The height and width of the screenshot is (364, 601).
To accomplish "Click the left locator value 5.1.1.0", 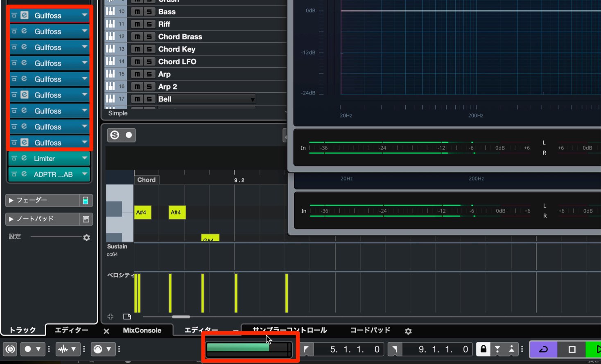I will 355,349.
